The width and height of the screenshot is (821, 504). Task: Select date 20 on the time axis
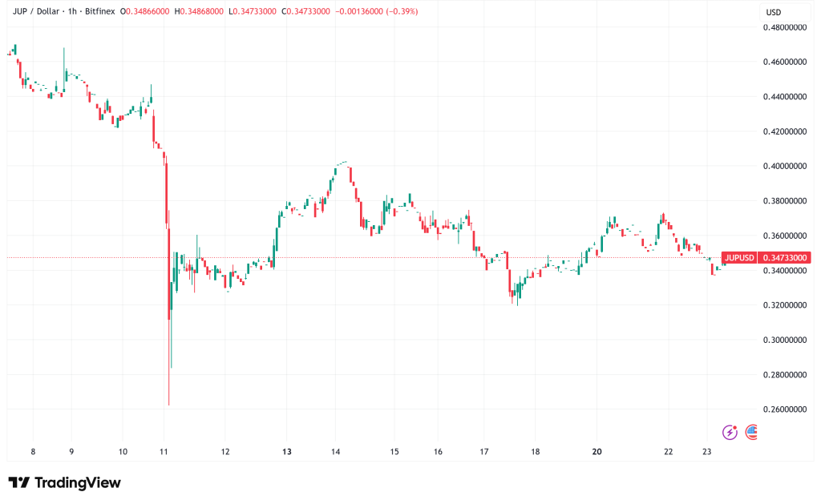coord(597,452)
